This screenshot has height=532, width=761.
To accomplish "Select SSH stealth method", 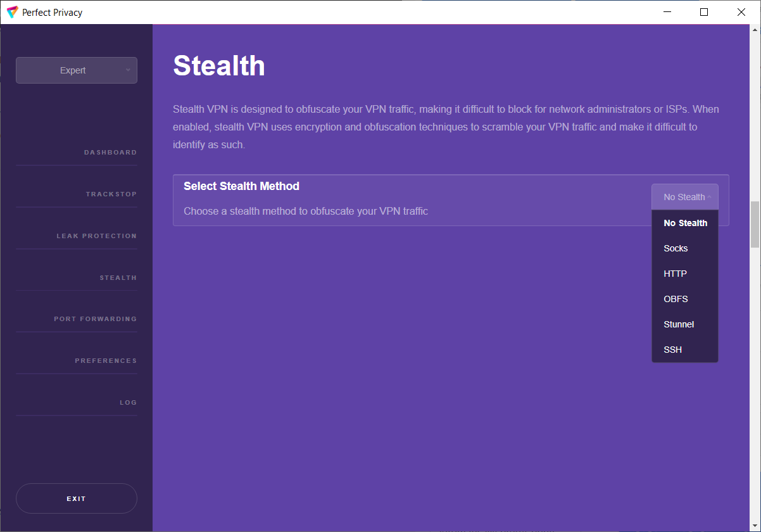I will click(685, 350).
